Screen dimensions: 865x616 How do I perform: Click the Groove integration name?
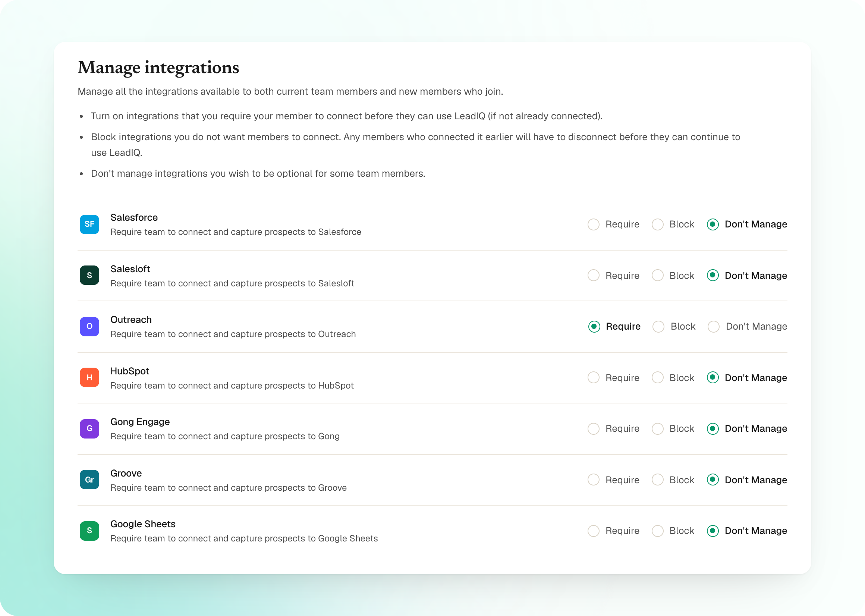[126, 473]
